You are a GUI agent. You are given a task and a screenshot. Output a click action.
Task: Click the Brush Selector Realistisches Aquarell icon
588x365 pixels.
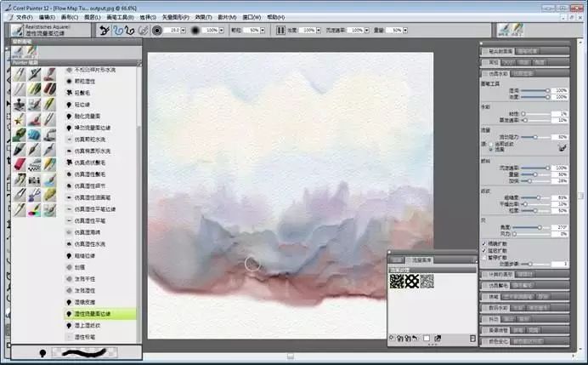pos(17,30)
